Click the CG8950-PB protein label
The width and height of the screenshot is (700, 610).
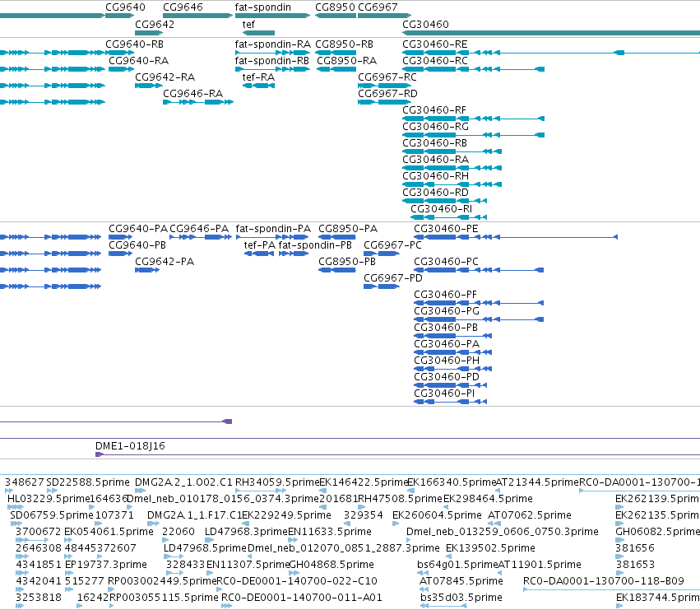[347, 262]
